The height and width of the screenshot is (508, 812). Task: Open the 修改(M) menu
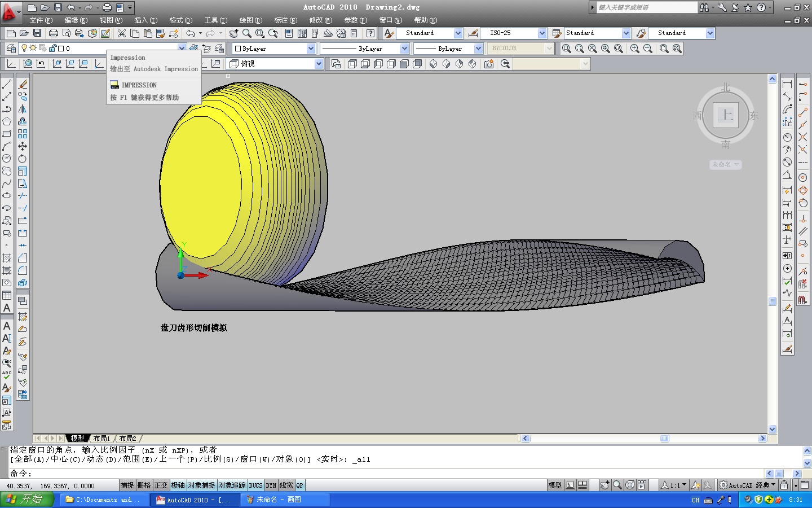coord(320,20)
